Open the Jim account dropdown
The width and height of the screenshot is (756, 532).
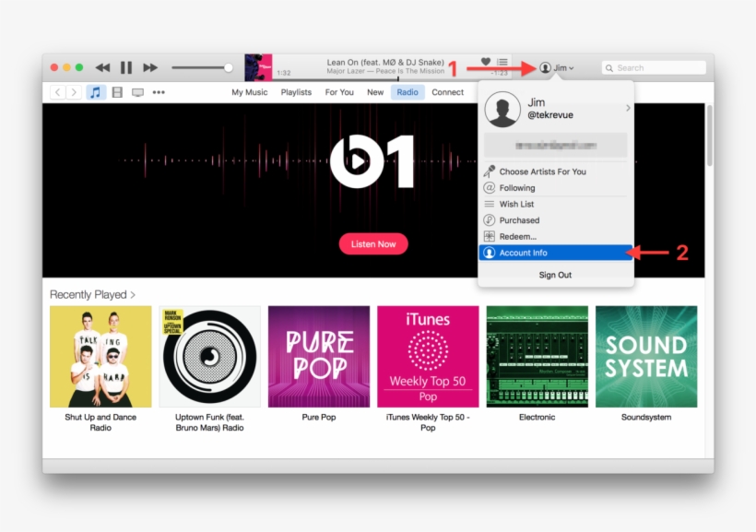(x=556, y=68)
